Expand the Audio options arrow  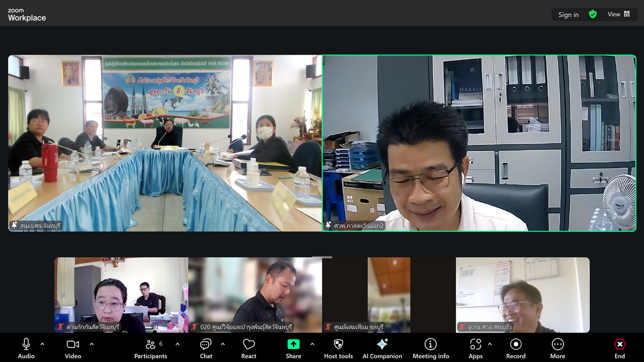pyautogui.click(x=42, y=344)
